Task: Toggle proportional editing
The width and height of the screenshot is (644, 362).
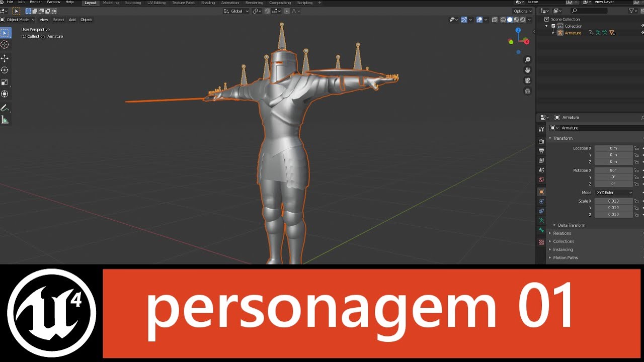Action: tap(287, 11)
